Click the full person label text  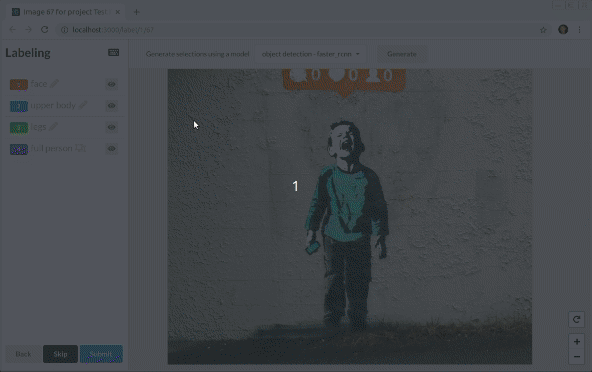click(x=51, y=148)
